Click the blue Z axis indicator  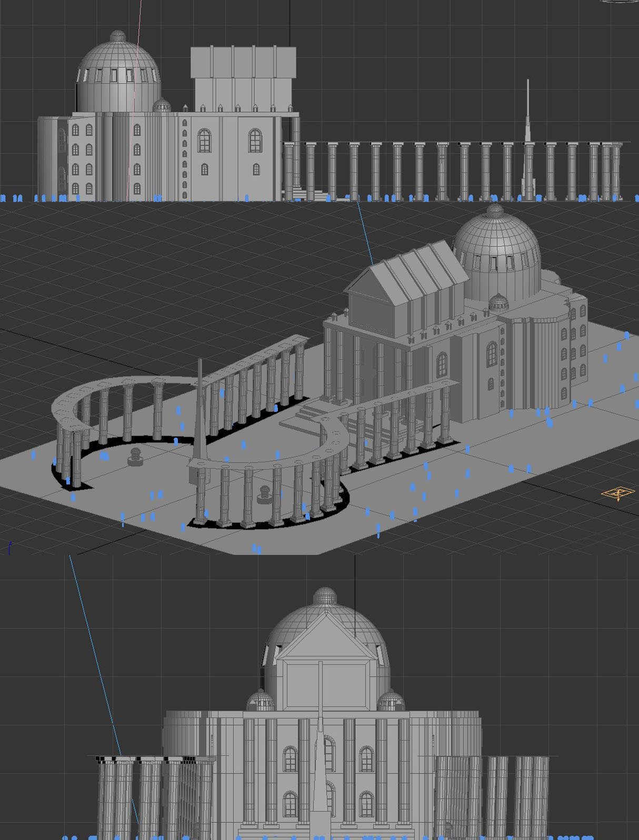(x=9, y=548)
